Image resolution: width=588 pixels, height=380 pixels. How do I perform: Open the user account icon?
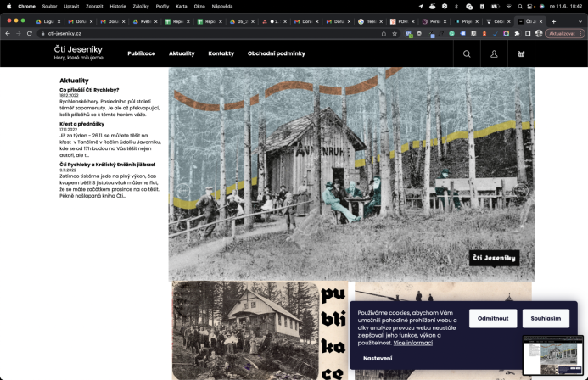495,54
